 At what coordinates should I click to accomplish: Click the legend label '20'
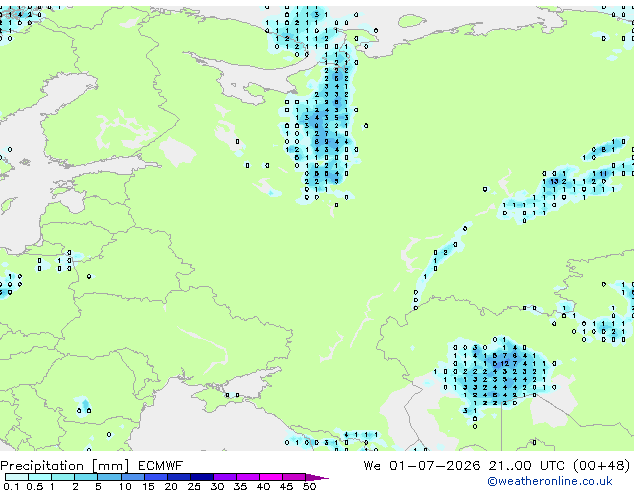171,486
